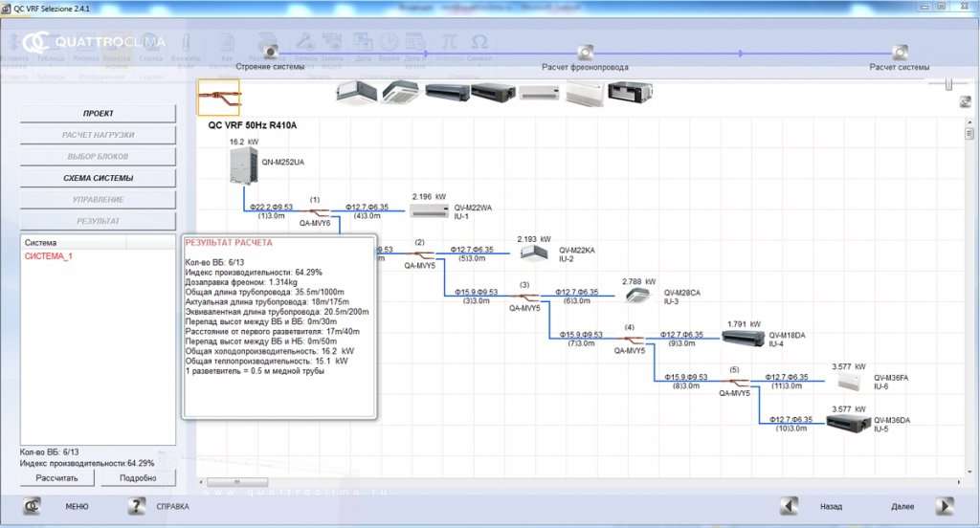
Task: Click the Строение системы step icon
Action: [271, 52]
